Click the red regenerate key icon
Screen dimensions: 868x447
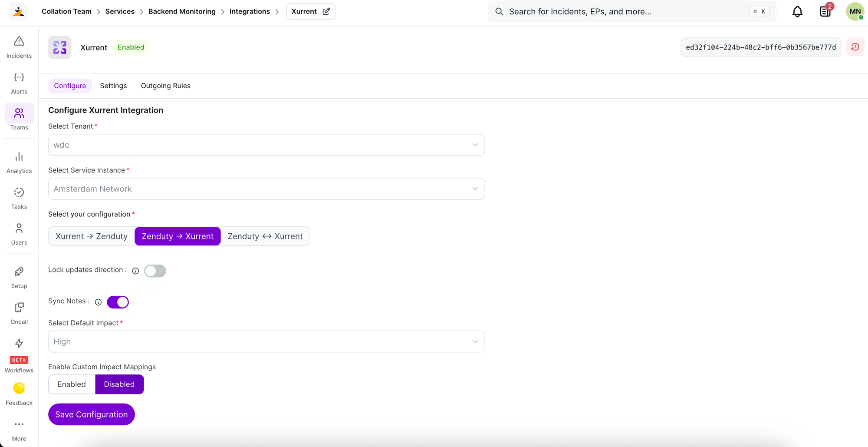coord(855,47)
